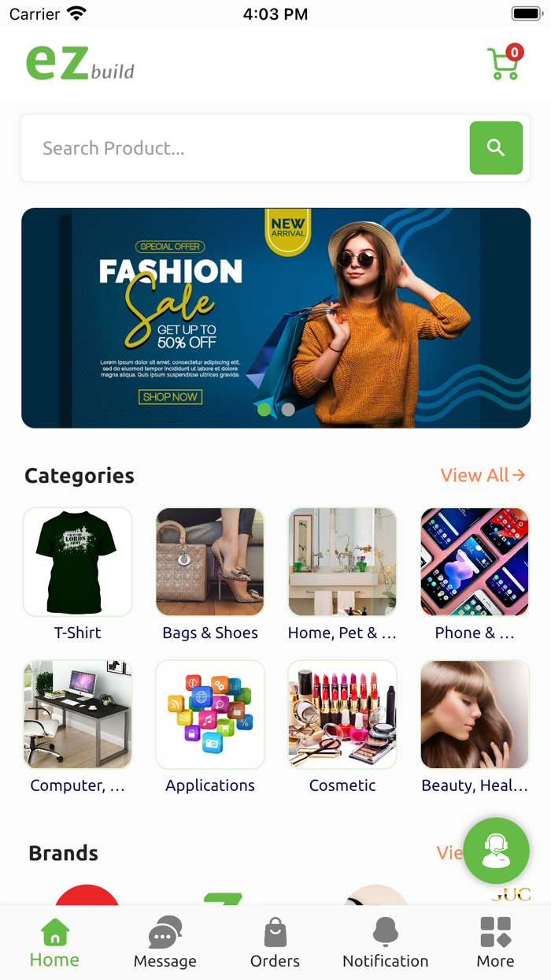Viewport: 551px width, 980px height.
Task: Go to the Home tab
Action: click(54, 943)
